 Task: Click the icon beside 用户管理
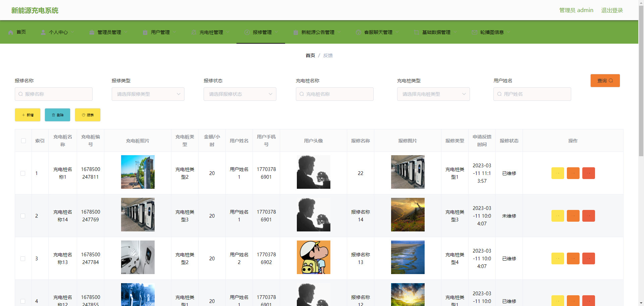[145, 32]
